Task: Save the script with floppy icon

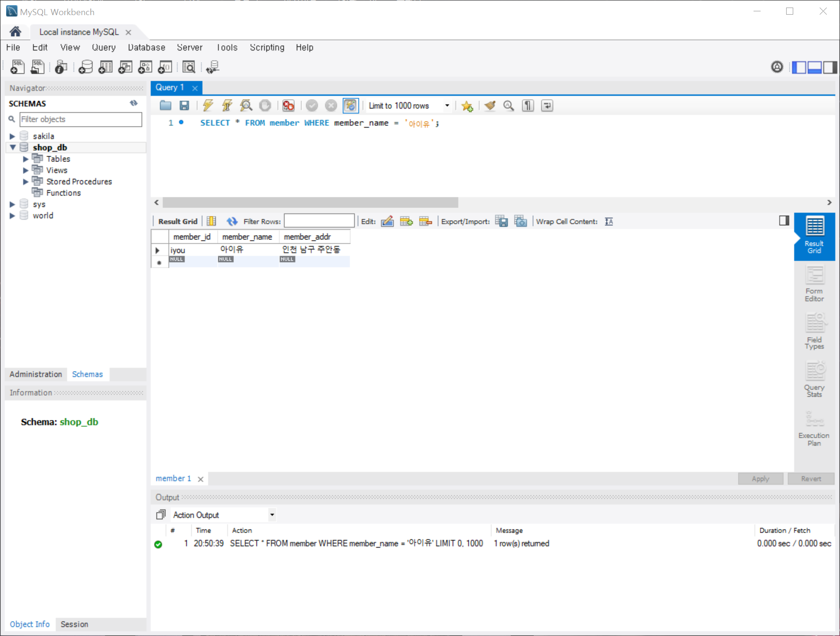Action: [184, 105]
